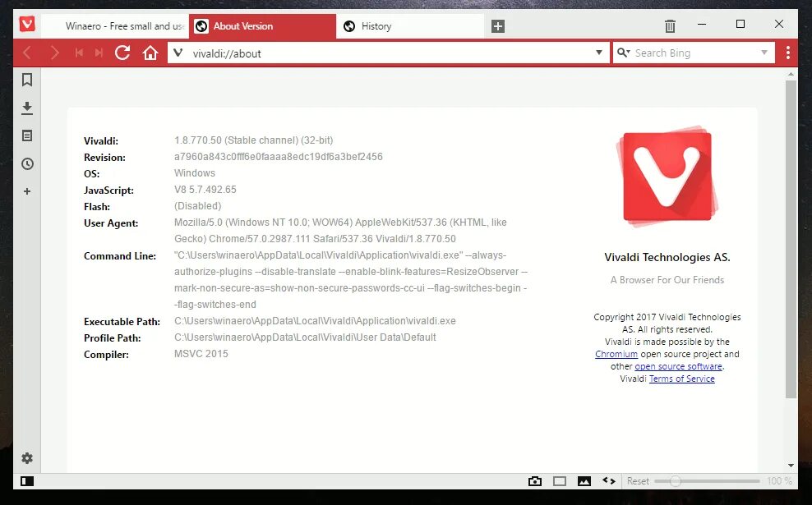Click the Executable Path value text
Viewport: 812px width, 505px height.
tap(315, 321)
